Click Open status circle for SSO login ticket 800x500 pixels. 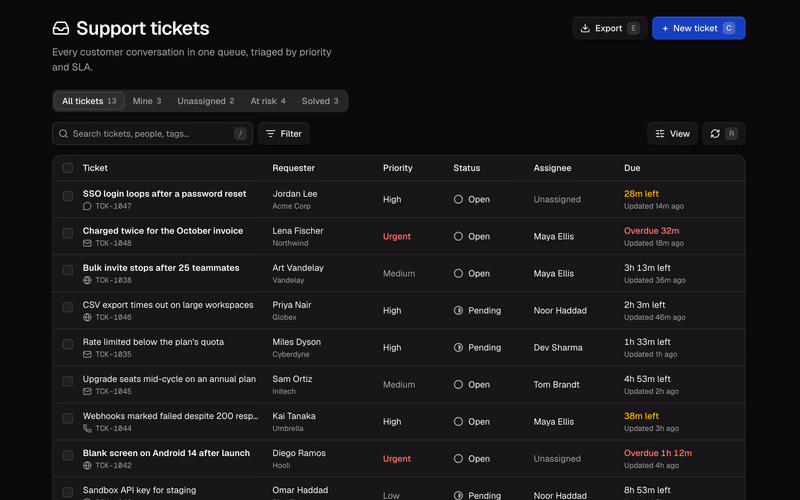[x=458, y=199]
